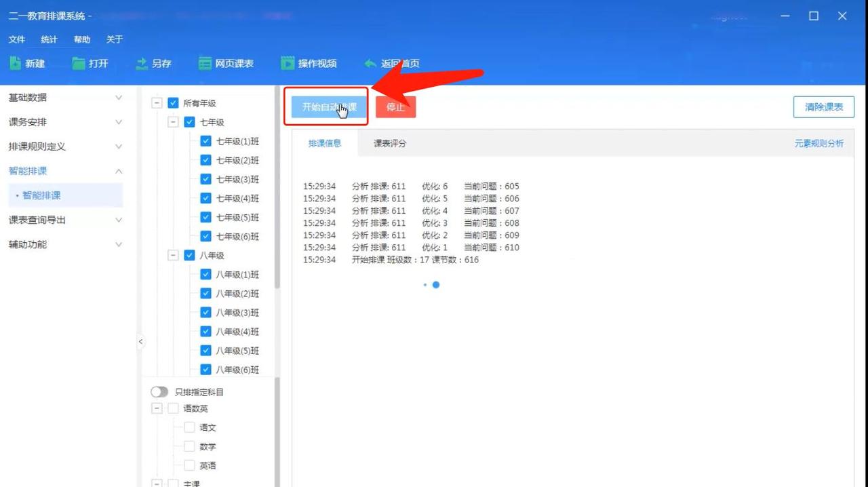Click log line with 当前问题：605
Screen dimensions: 868x487
[x=411, y=187]
